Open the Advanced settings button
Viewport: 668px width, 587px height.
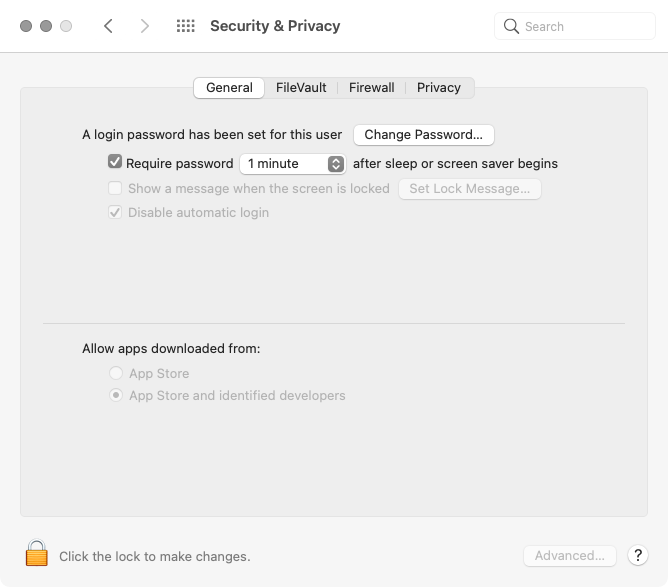tap(569, 556)
